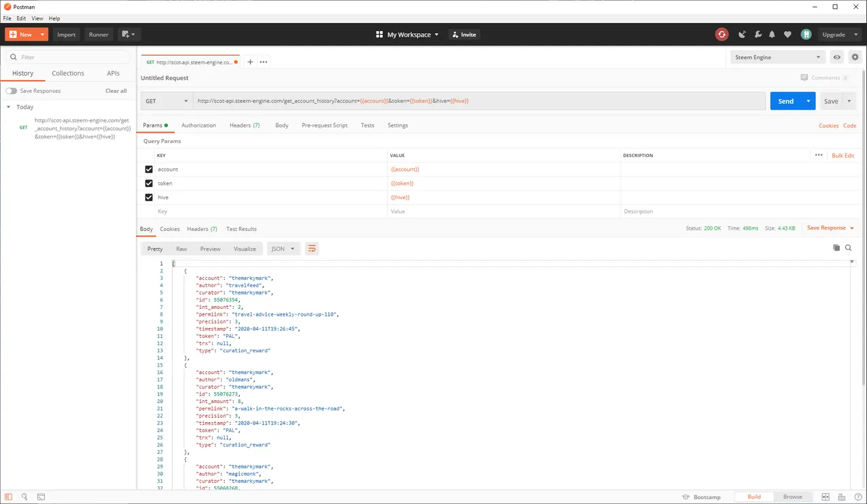The height and width of the screenshot is (504, 867).
Task: Open the My Workspace dropdown
Action: (x=407, y=35)
